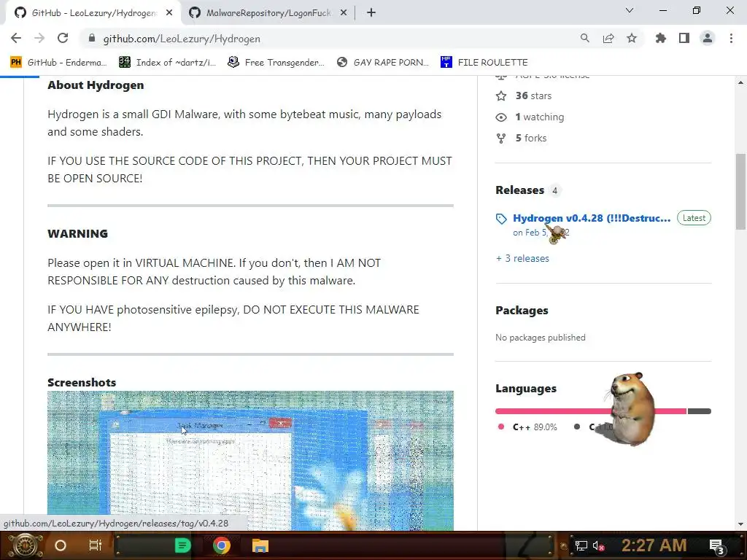
Task: Click the About Hydrogen heading
Action: coord(96,85)
